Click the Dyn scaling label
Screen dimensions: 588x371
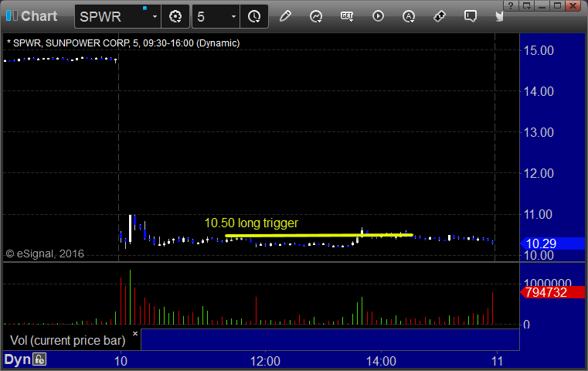17,359
